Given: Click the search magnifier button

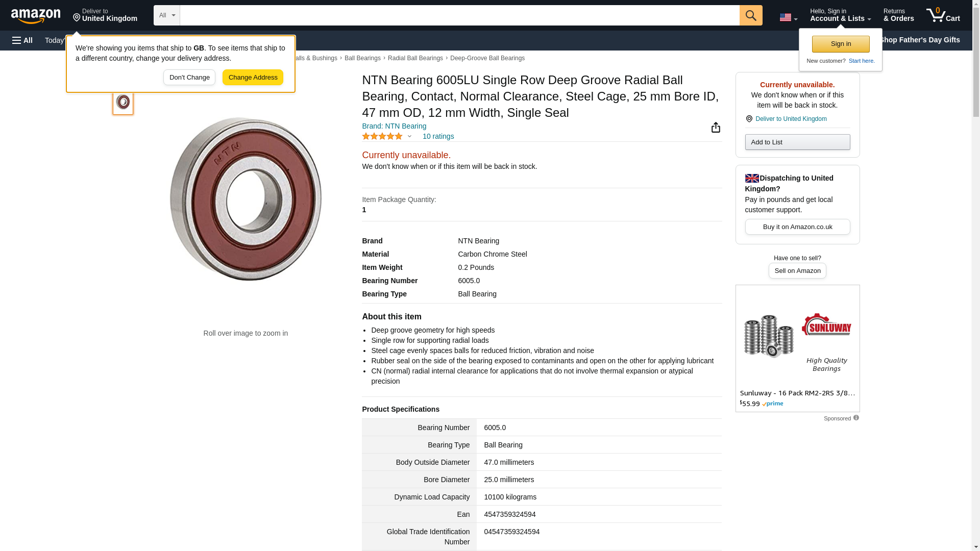Looking at the screenshot, I should coord(750,15).
